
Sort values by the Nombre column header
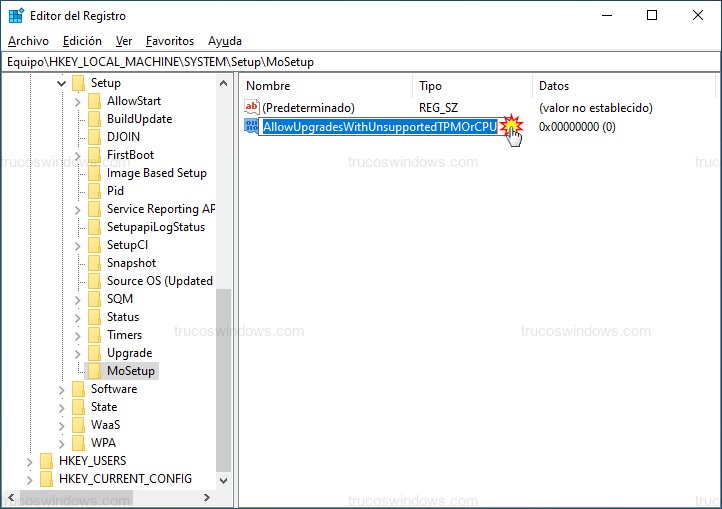(326, 86)
